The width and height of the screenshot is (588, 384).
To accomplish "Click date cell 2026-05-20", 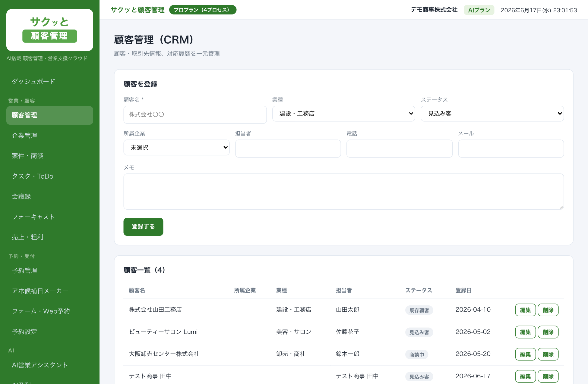I will point(473,354).
